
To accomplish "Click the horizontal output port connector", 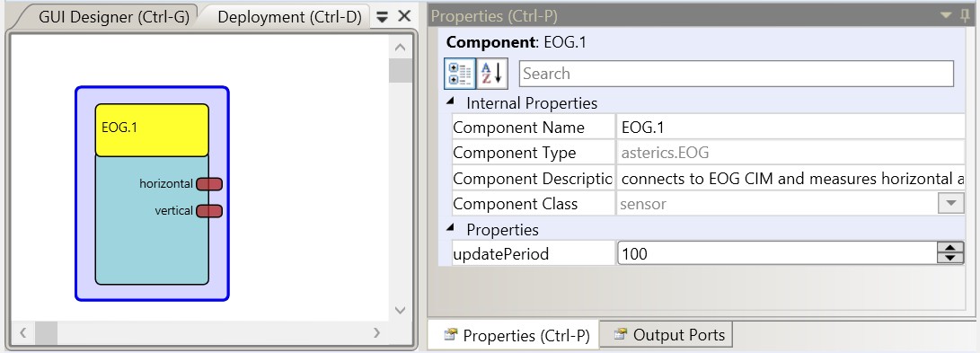I will coord(209,183).
